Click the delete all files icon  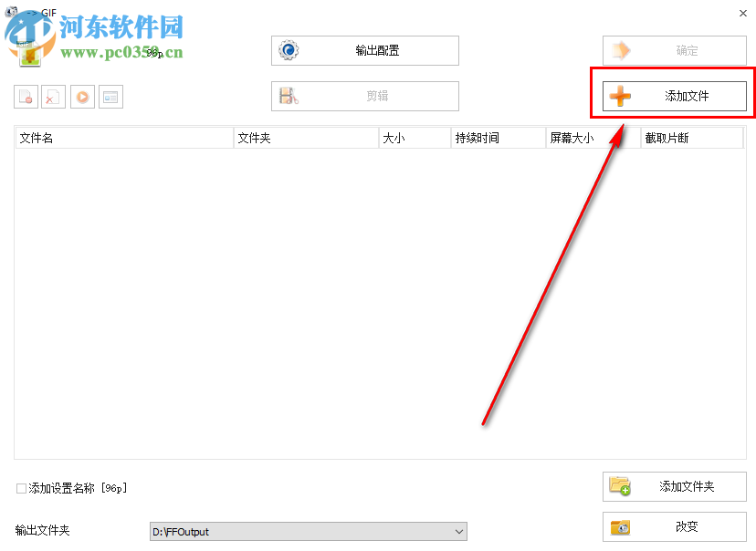(54, 96)
